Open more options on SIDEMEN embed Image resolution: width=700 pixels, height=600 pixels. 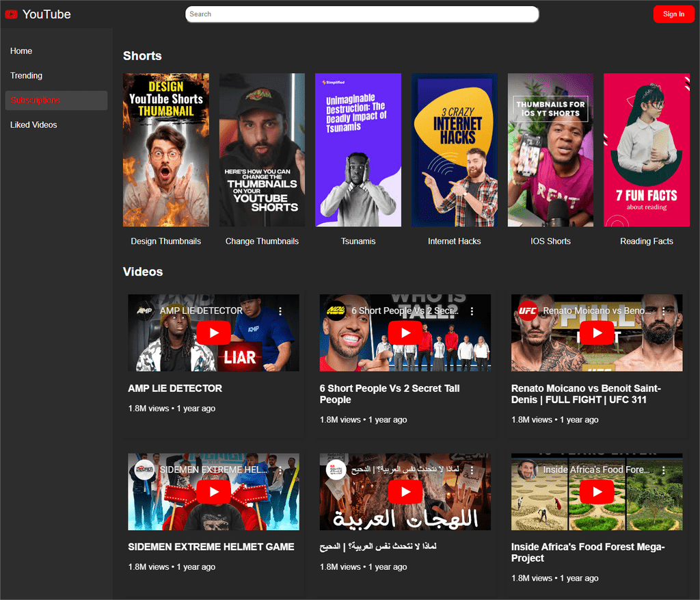point(280,470)
